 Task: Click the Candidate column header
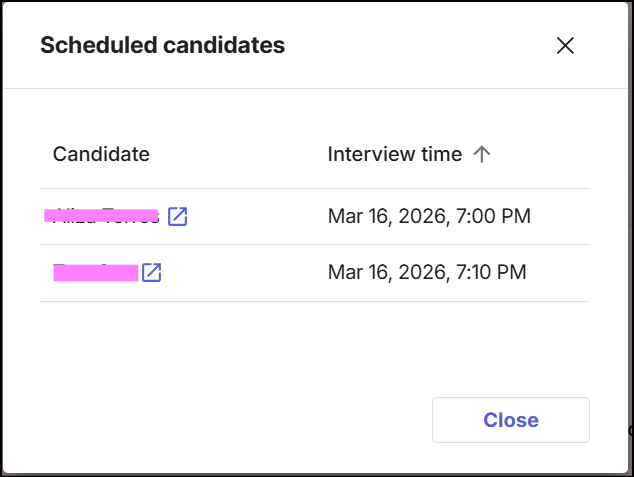101,154
